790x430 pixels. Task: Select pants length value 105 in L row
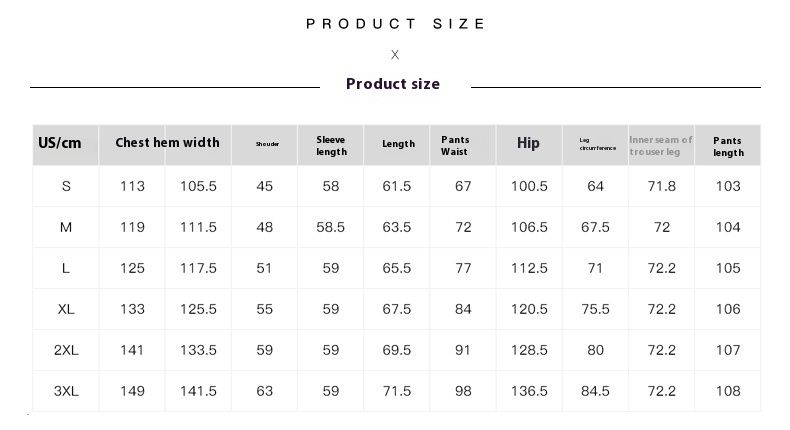click(x=728, y=268)
